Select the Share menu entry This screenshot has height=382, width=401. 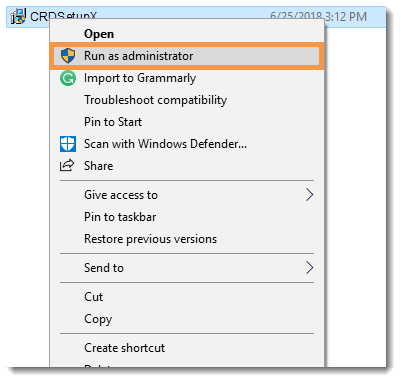(x=98, y=166)
